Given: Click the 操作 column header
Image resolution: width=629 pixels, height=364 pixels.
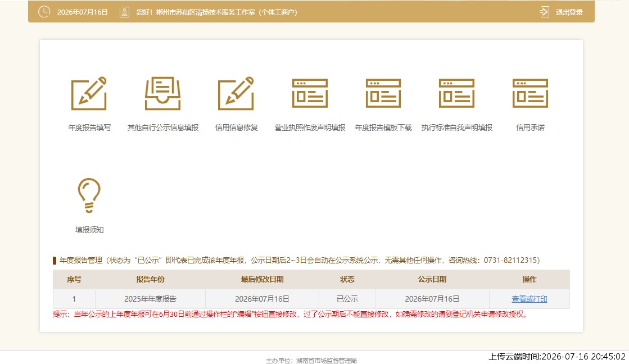Looking at the screenshot, I should tap(529, 279).
